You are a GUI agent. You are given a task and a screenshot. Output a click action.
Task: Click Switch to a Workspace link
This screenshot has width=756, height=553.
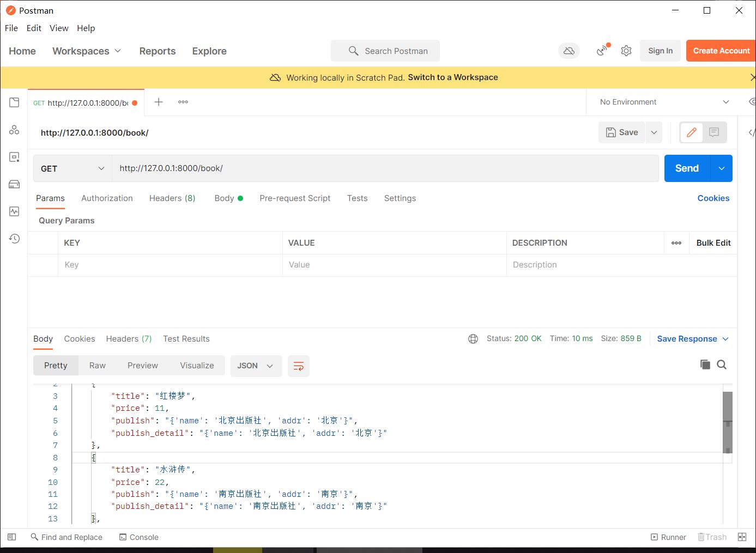(x=453, y=77)
